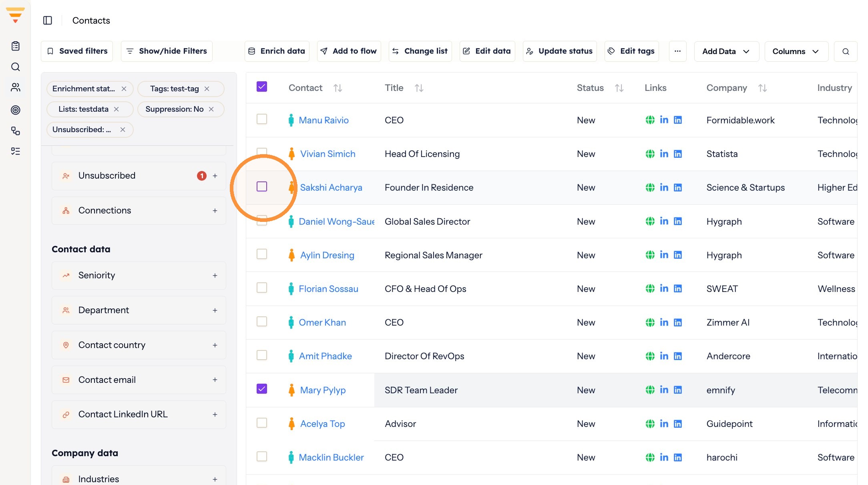Remove the Enrichment status filter chip
The image size is (868, 485).
[x=124, y=89]
